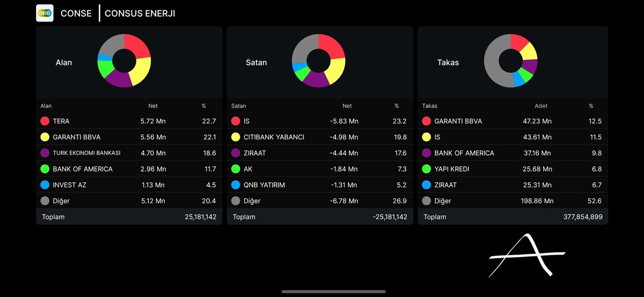
Task: Select the gray swatch beside Diğer in Takas
Action: [427, 201]
